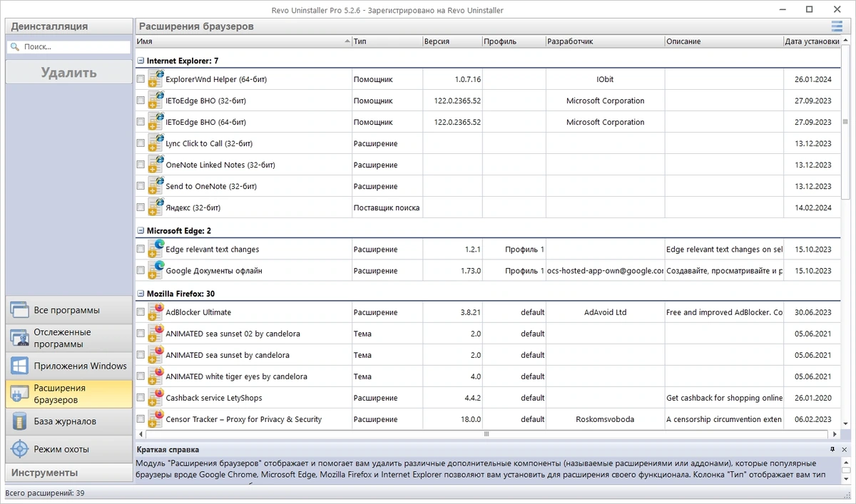This screenshot has width=856, height=504.
Task: Click ANIMATED white tiger eyes icon
Action: click(156, 376)
